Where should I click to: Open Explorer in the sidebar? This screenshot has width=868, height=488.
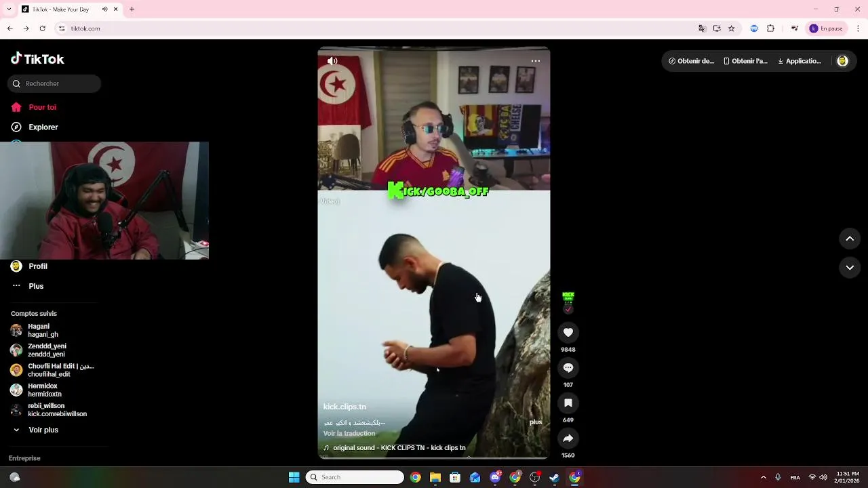(x=35, y=127)
